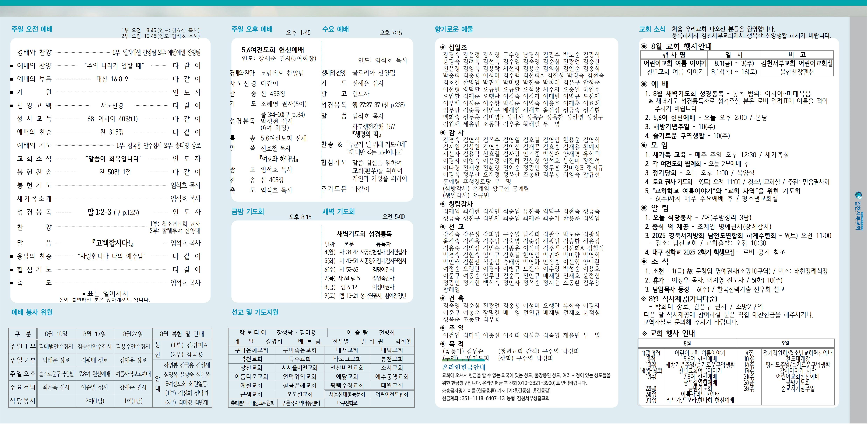
Task: Select the '주일 오전 예배' section heading
Action: 32,29
